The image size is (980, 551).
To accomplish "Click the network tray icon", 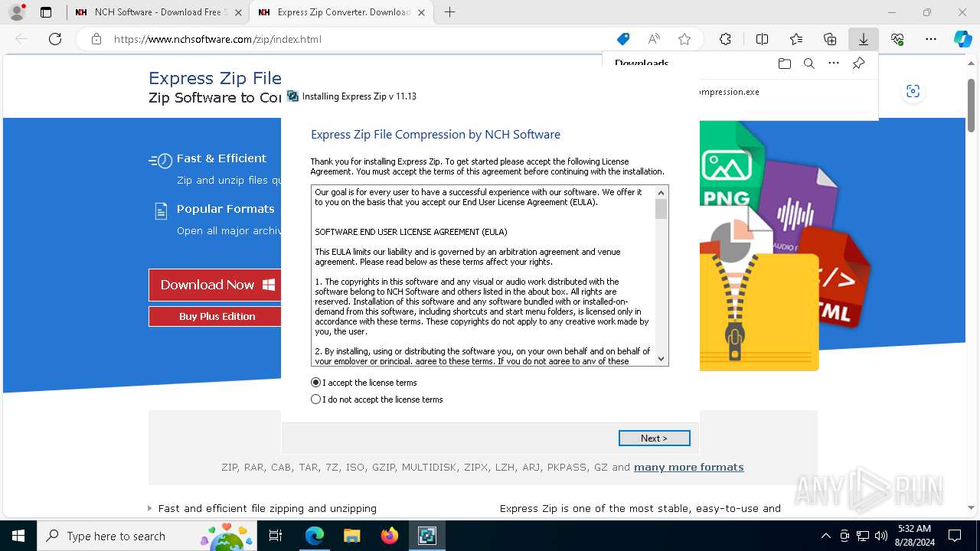I will click(x=863, y=536).
